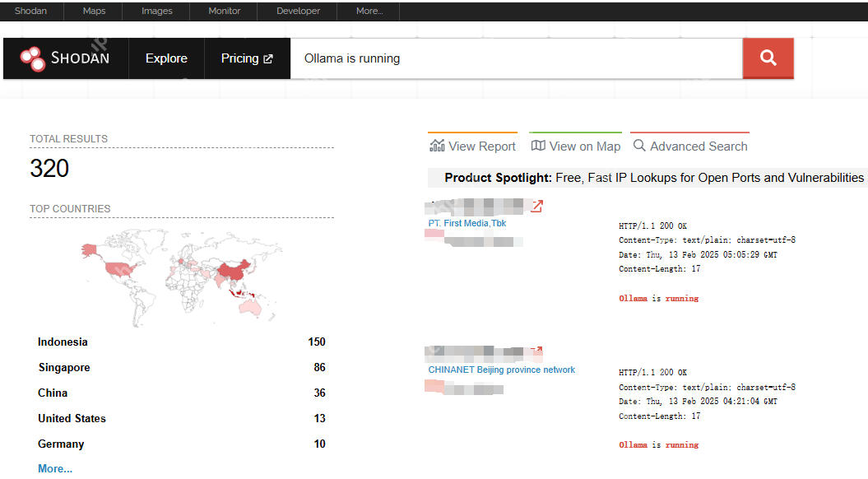Screen dimensions: 868x479
Task: Click the Shodan logo icon
Action: tap(33, 58)
